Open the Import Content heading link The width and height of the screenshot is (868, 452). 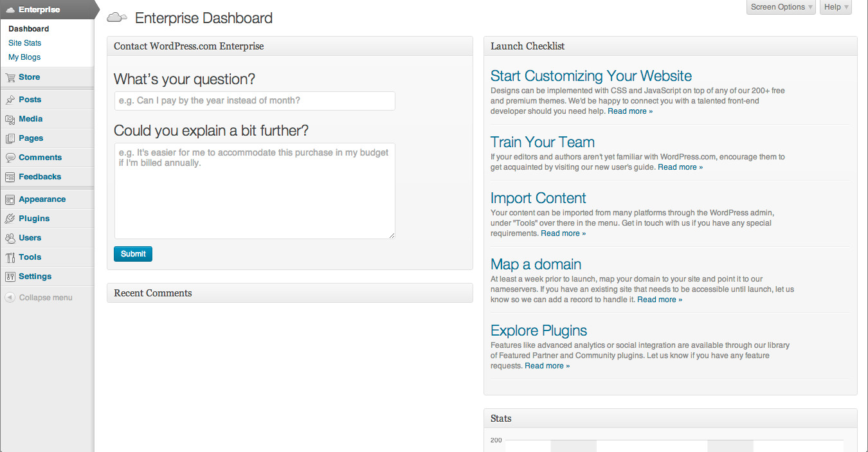coord(538,198)
